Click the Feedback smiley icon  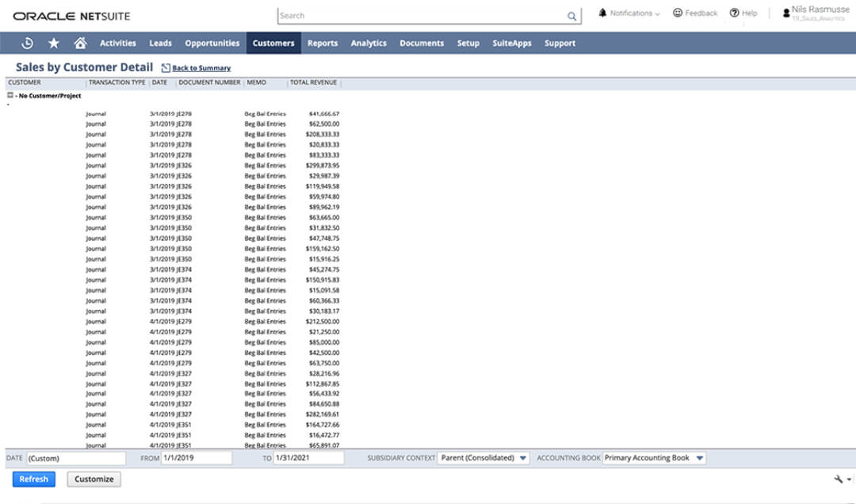click(678, 13)
